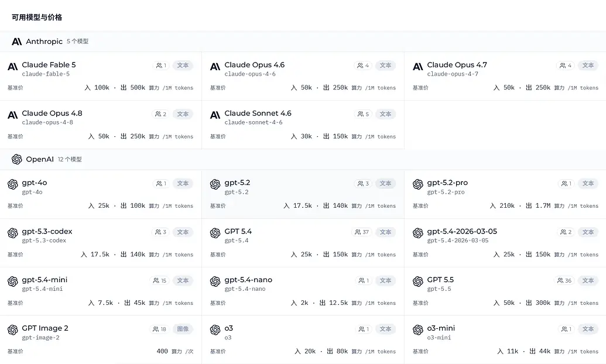The height and width of the screenshot is (364, 606).
Task: Click the 44k output price on o3-mini
Action: pyautogui.click(x=545, y=351)
